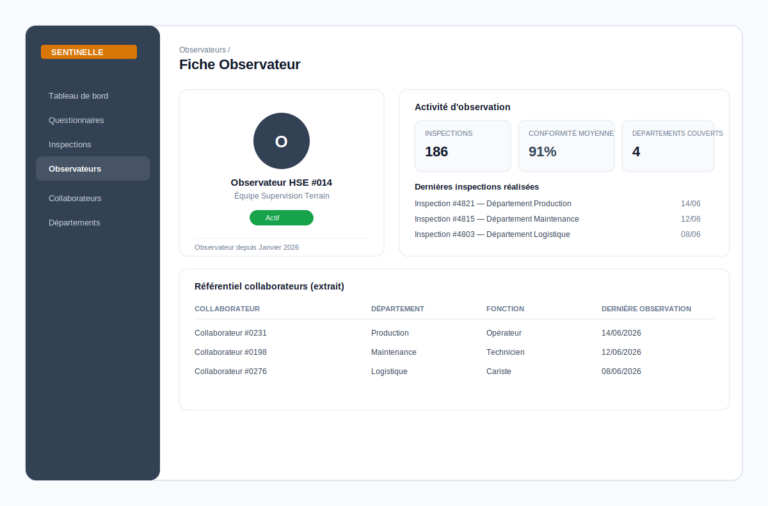This screenshot has height=506, width=768.
Task: Click Dernières inspections réalisées heading
Action: click(x=477, y=187)
